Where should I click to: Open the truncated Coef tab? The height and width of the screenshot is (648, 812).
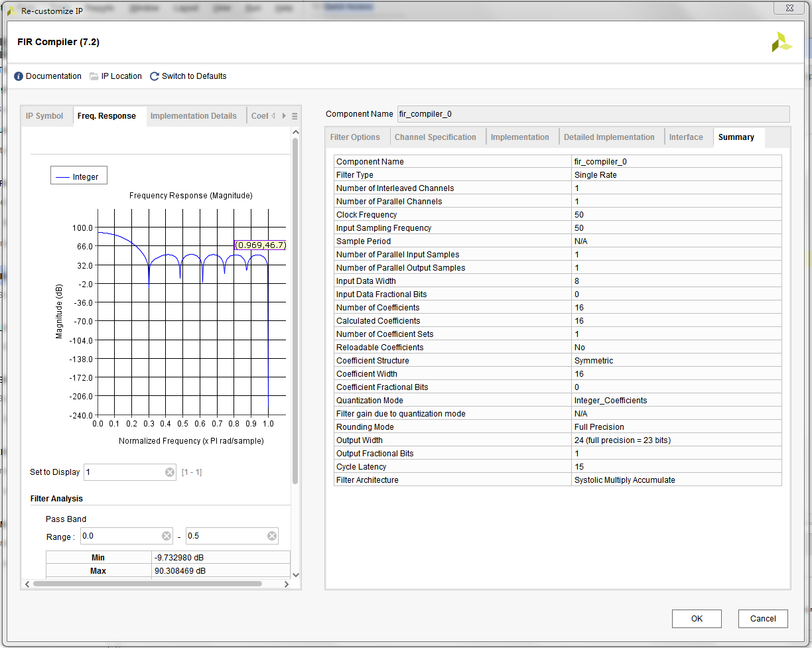[260, 115]
